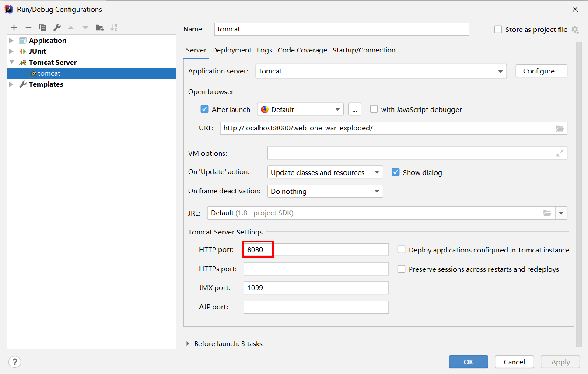
Task: Browse JRE folder icon
Action: pyautogui.click(x=547, y=213)
